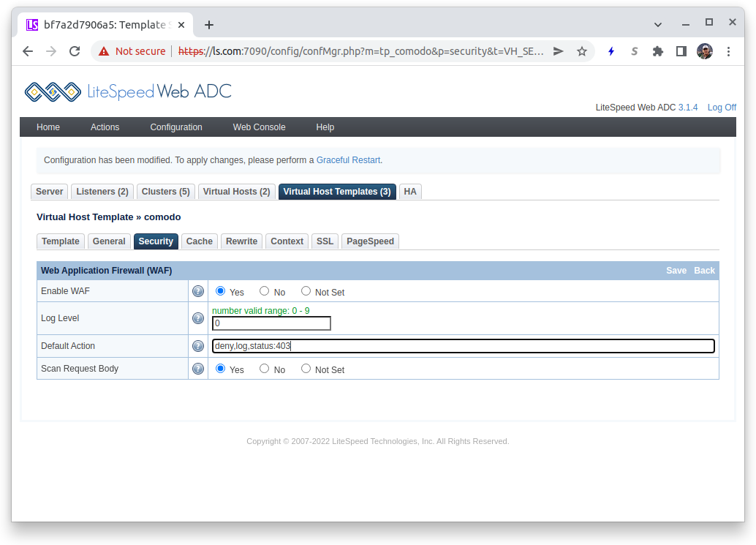The image size is (756, 545).
Task: Switch to Listeners (2) tab
Action: (102, 192)
